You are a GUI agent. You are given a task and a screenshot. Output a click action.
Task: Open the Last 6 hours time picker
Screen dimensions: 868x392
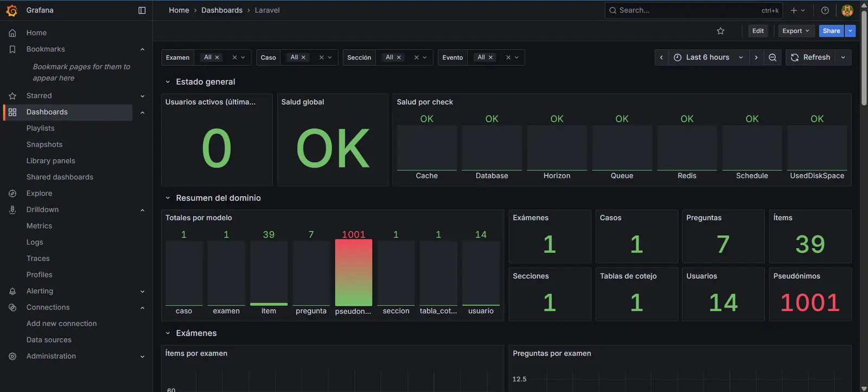pos(709,57)
